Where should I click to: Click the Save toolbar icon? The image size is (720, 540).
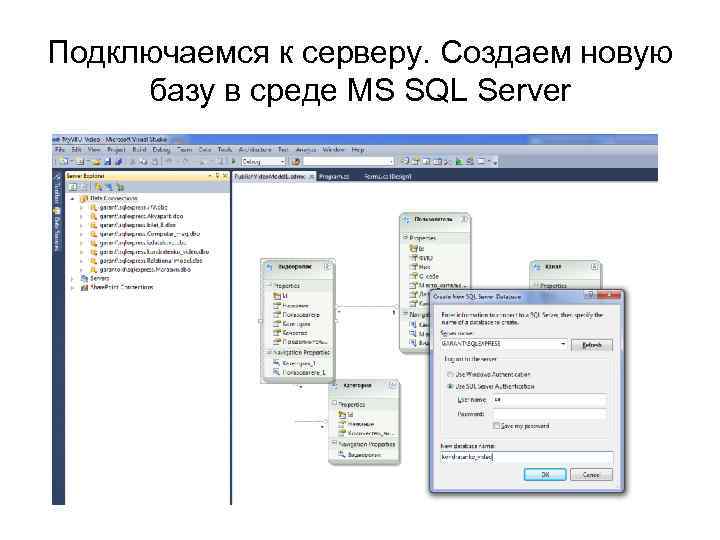click(x=108, y=162)
